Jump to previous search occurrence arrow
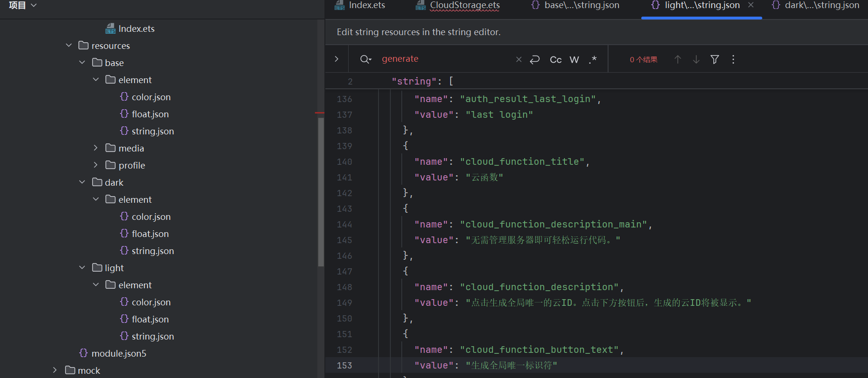The width and height of the screenshot is (868, 378). (677, 59)
